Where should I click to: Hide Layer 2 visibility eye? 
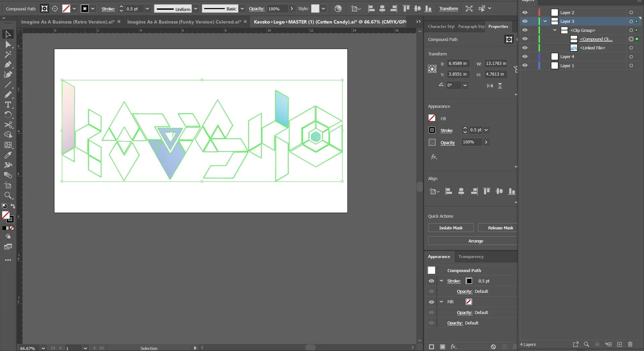tap(525, 12)
